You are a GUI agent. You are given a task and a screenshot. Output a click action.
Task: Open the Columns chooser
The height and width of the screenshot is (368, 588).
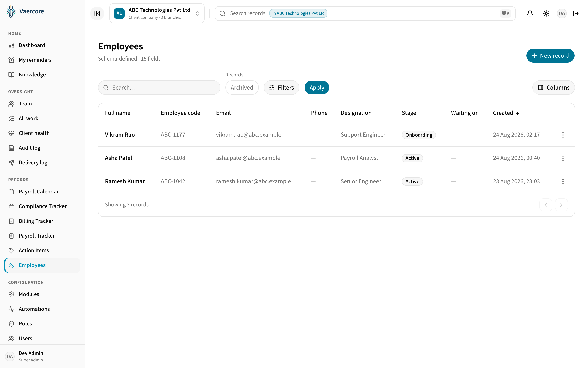click(553, 88)
